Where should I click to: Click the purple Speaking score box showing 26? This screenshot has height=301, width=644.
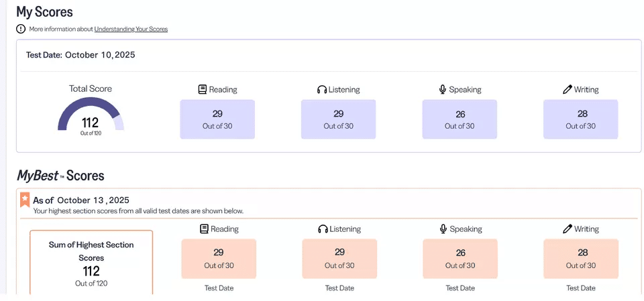[460, 119]
